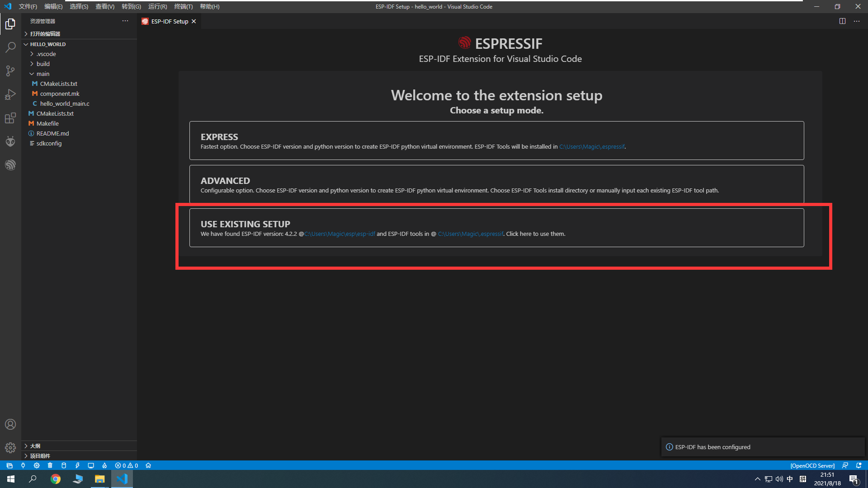Expand the .vscode folder
This screenshot has height=488, width=868.
(x=46, y=54)
